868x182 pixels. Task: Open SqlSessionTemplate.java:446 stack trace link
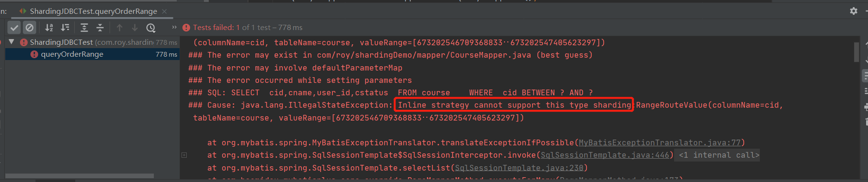pyautogui.click(x=605, y=155)
